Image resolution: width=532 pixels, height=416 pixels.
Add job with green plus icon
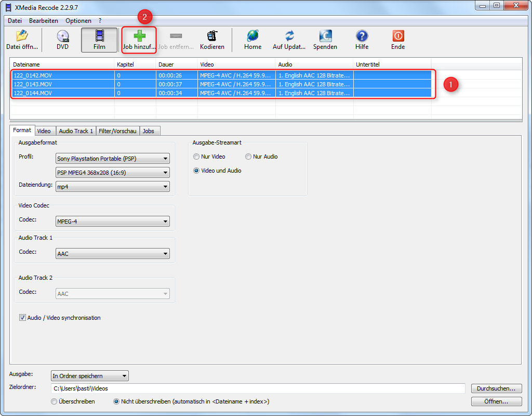(x=139, y=36)
